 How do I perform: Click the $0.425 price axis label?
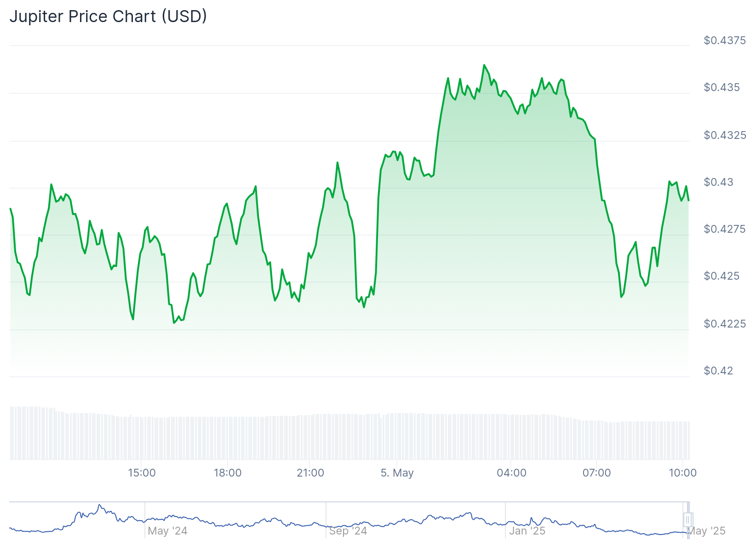(x=722, y=276)
